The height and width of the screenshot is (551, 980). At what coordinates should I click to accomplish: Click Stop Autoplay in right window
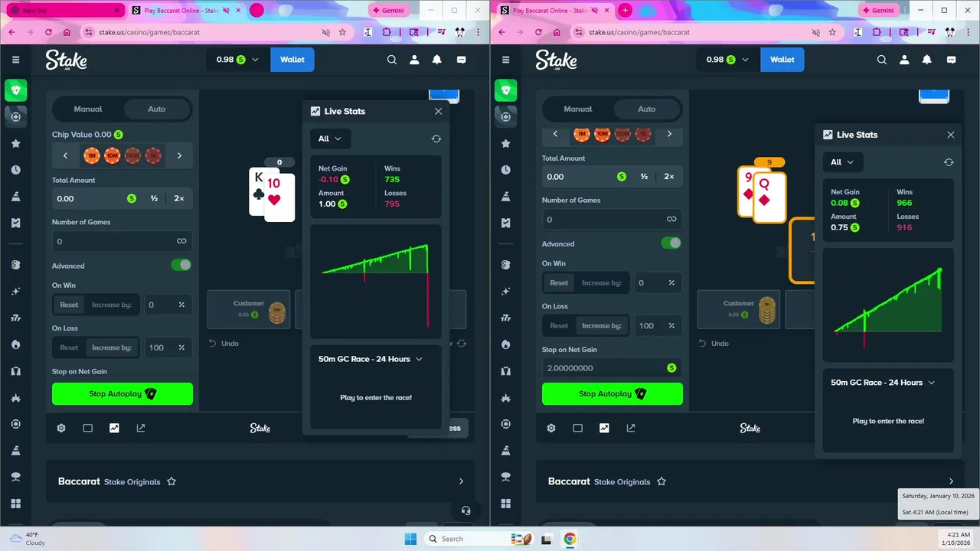coord(612,393)
